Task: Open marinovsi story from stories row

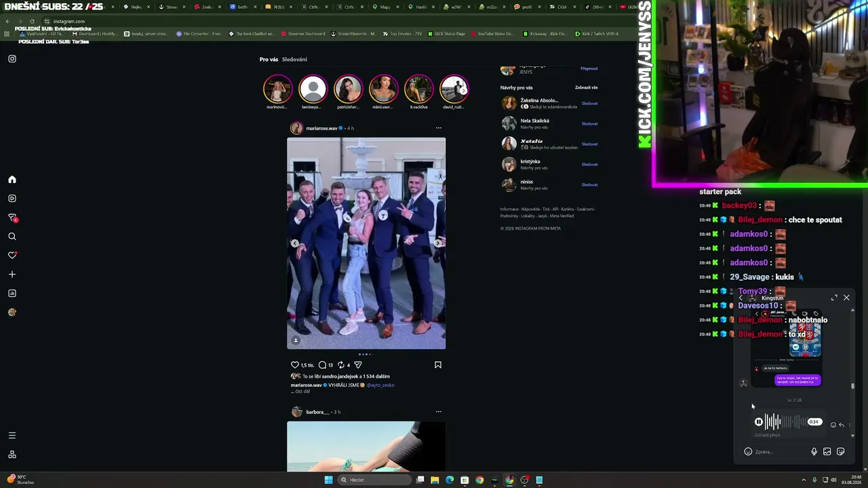Action: [x=277, y=89]
